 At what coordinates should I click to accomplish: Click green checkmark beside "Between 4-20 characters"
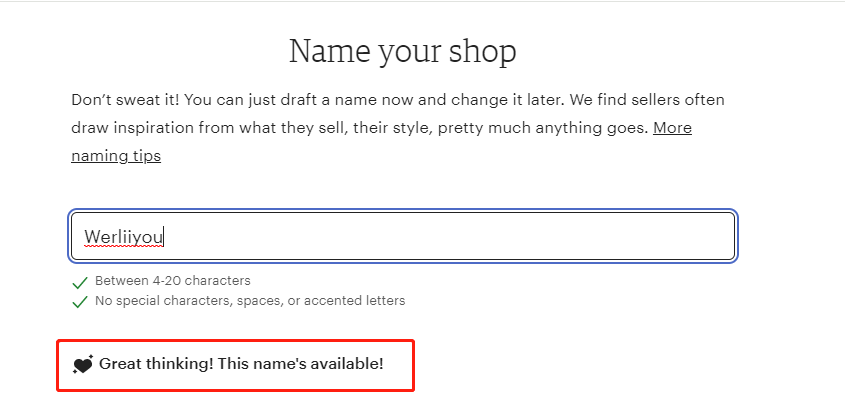point(80,281)
